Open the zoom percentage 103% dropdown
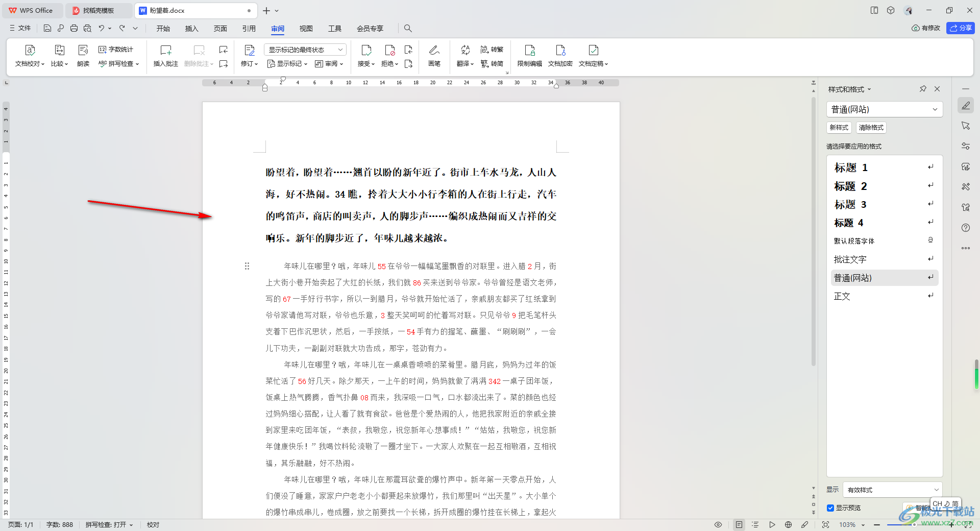This screenshot has width=980, height=531. pyautogui.click(x=851, y=525)
